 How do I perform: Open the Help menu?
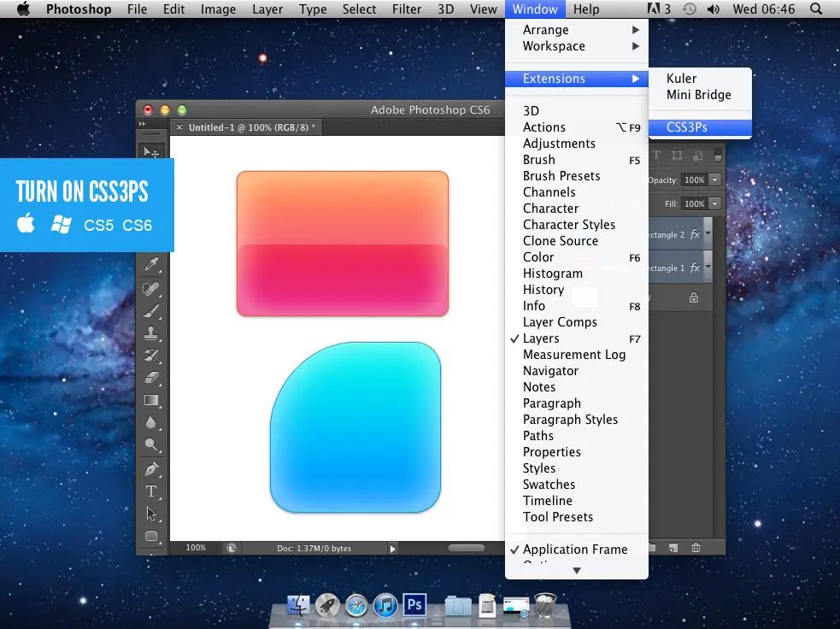pos(586,9)
